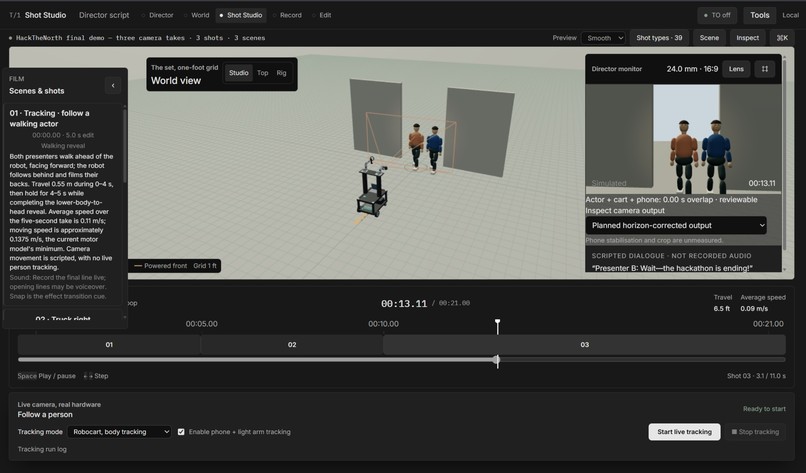The height and width of the screenshot is (473, 806).
Task: Click the timeline playhead marker
Action: (x=497, y=322)
